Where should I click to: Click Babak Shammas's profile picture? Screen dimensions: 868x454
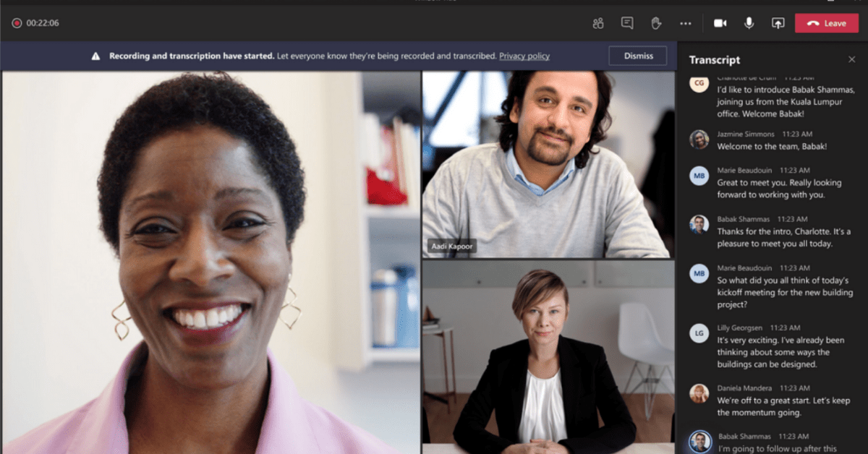pyautogui.click(x=699, y=225)
